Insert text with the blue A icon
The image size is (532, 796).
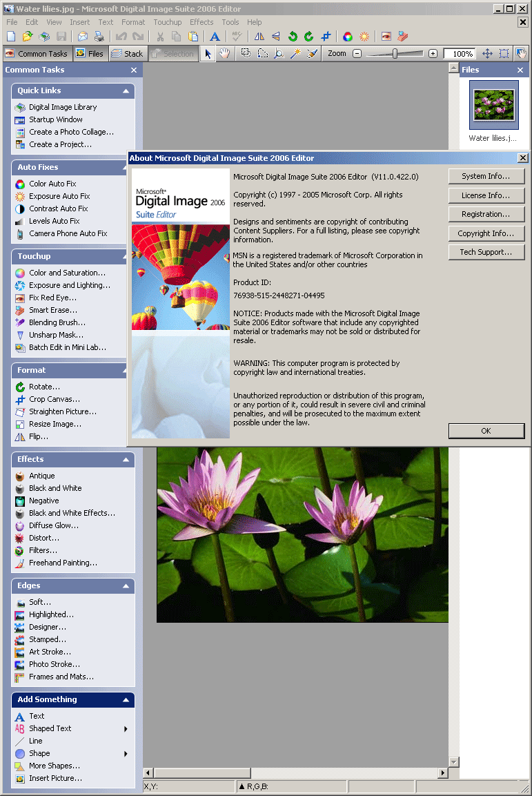[x=215, y=37]
